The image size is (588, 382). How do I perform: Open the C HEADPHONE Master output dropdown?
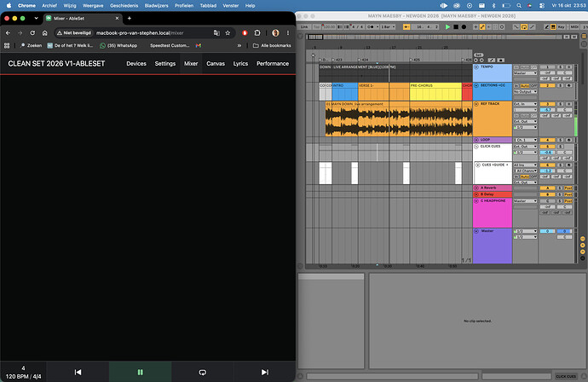coord(526,201)
